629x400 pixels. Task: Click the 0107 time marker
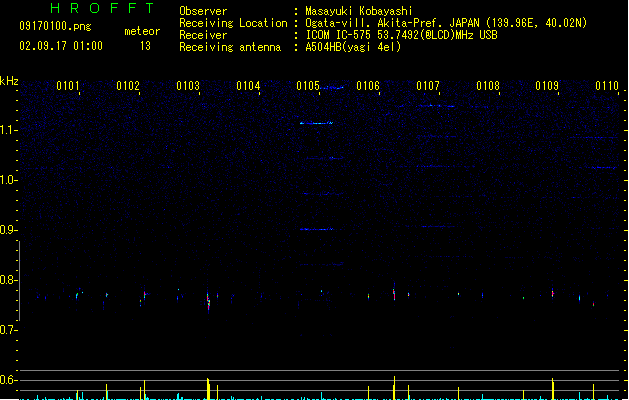[428, 86]
